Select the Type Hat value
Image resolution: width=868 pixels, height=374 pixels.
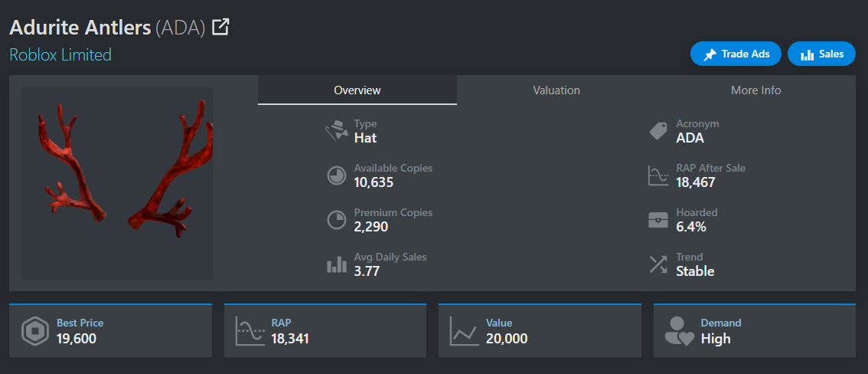[365, 138]
